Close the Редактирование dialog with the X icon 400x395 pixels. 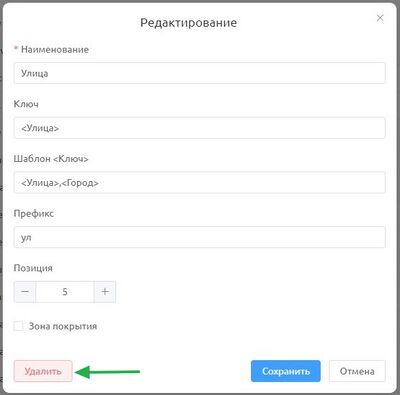tap(380, 18)
